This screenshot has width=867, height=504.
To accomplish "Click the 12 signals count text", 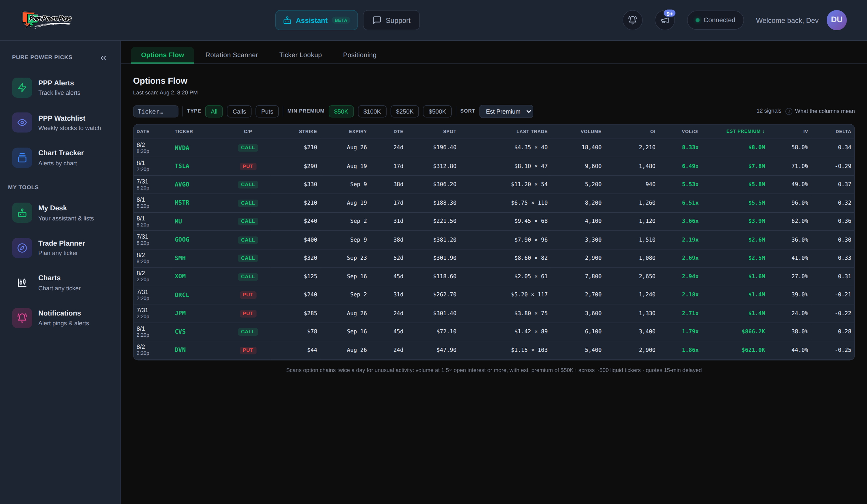I will point(769,111).
